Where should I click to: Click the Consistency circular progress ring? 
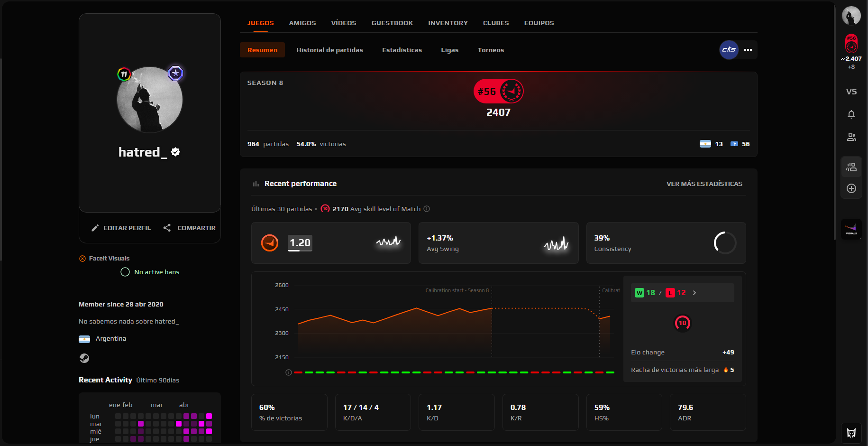coord(725,243)
